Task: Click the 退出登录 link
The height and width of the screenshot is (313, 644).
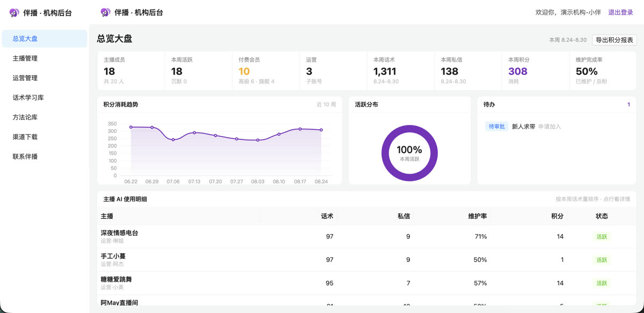Action: [620, 12]
